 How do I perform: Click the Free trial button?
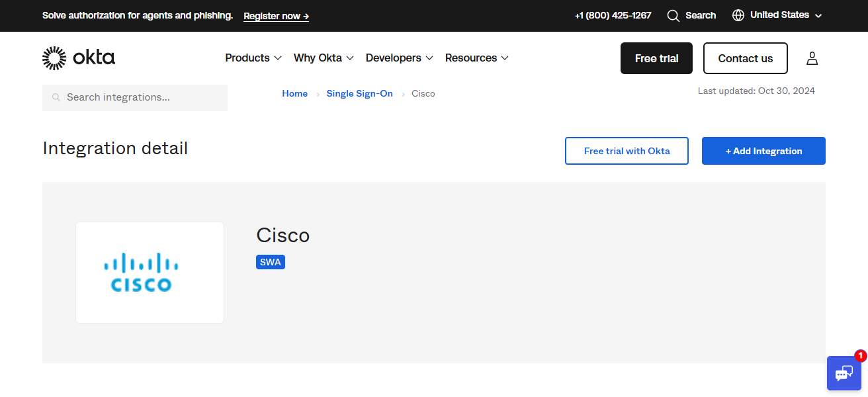point(656,58)
